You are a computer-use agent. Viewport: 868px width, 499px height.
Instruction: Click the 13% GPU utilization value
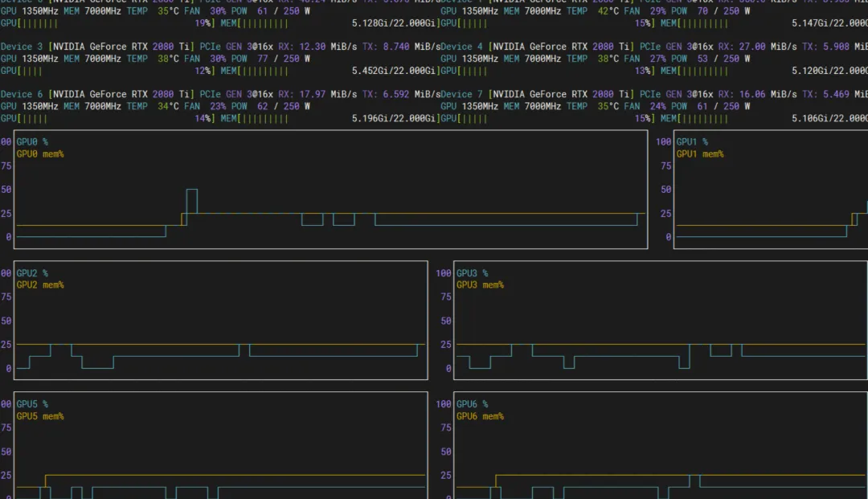tap(642, 71)
